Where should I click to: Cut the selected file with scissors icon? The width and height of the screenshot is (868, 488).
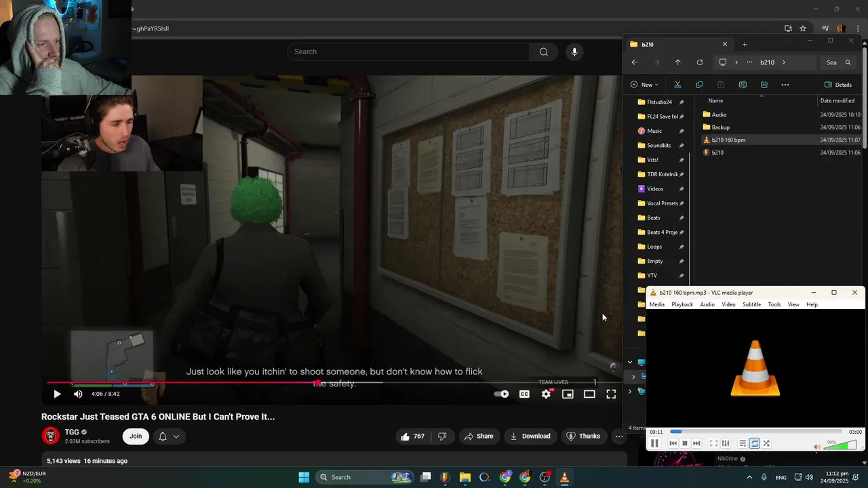[x=677, y=85]
